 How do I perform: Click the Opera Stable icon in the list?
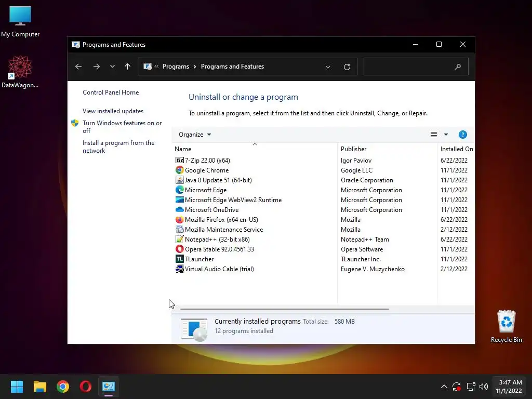pos(179,249)
